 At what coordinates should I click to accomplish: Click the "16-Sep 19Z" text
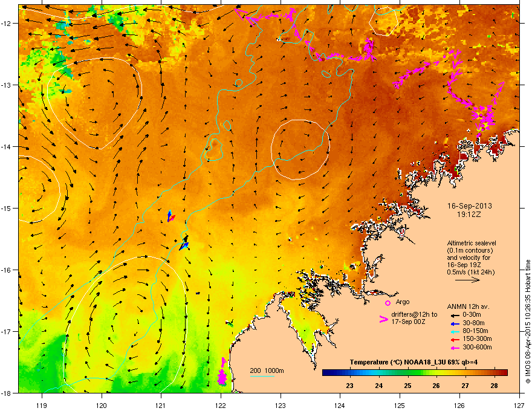point(462,265)
